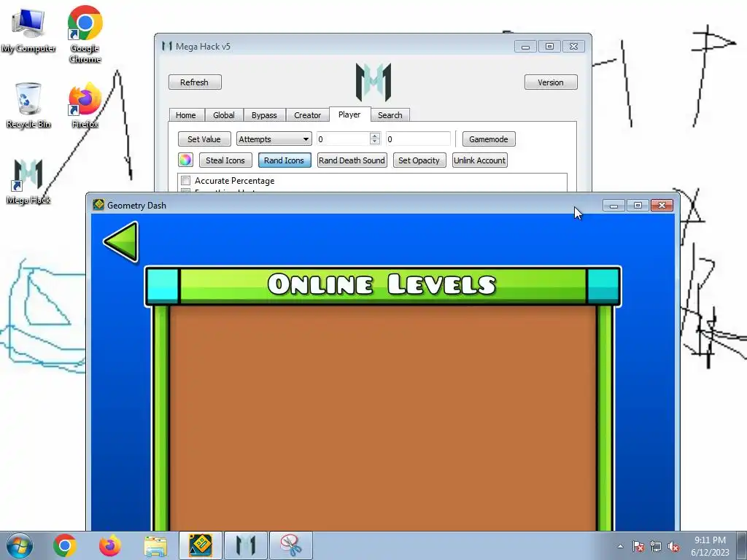Click the Mega Hack title bar icon
The width and height of the screenshot is (747, 560).
tap(167, 46)
